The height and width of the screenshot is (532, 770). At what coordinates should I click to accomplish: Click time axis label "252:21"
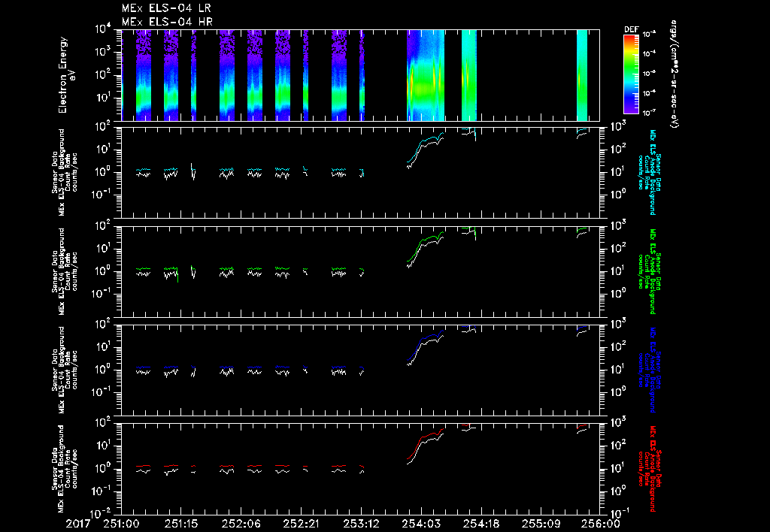pyautogui.click(x=301, y=524)
